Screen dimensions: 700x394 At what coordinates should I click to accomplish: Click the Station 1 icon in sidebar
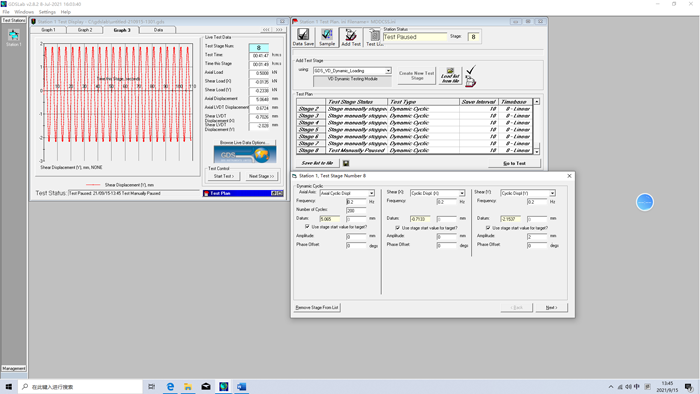(x=13, y=37)
